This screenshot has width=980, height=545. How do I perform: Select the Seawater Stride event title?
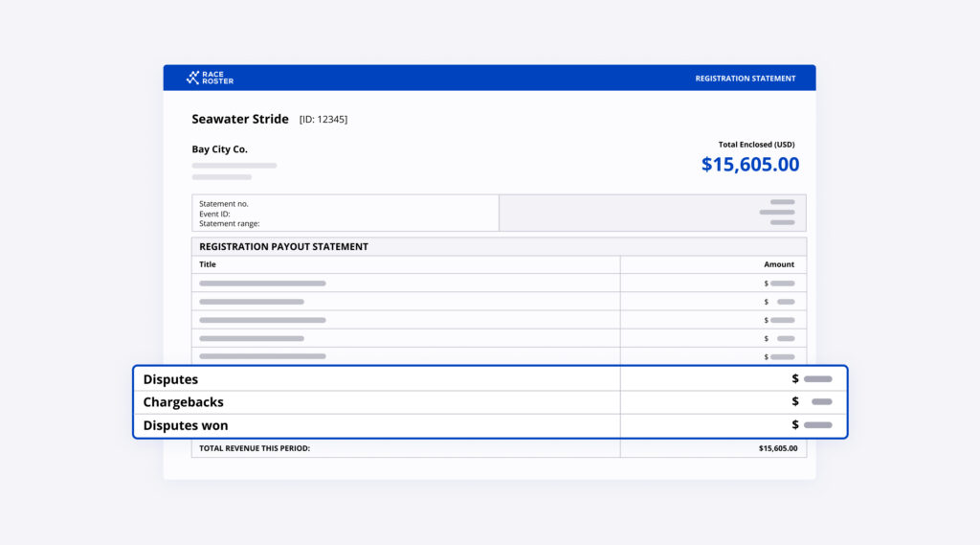[239, 120]
